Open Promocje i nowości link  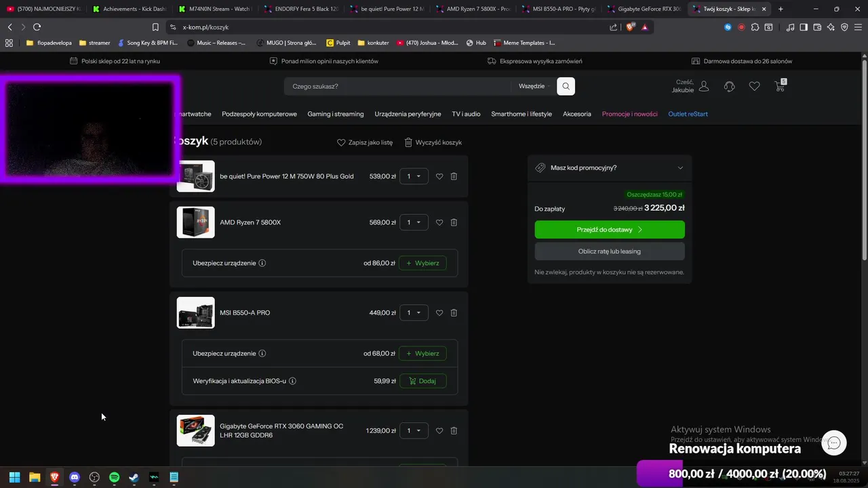pos(630,114)
